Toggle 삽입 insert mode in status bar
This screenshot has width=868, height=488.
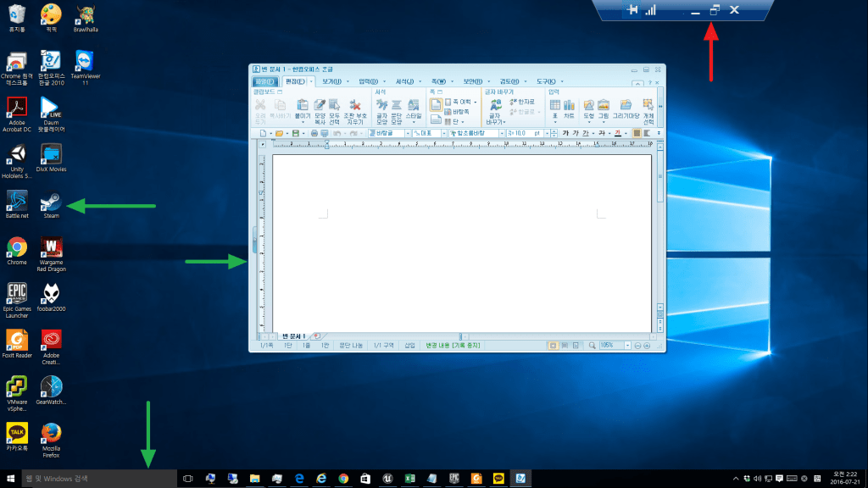410,346
